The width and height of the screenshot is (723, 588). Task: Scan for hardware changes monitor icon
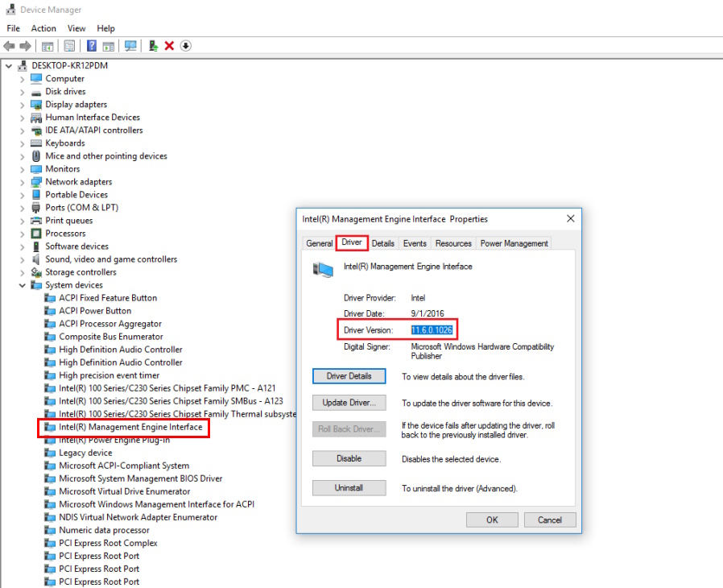(x=130, y=46)
